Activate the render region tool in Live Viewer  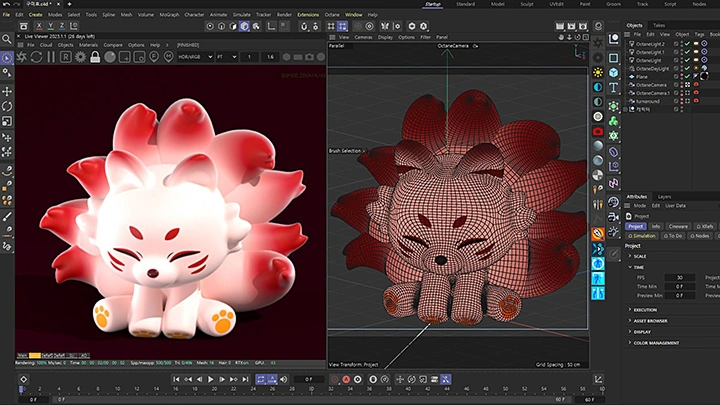tap(124, 57)
